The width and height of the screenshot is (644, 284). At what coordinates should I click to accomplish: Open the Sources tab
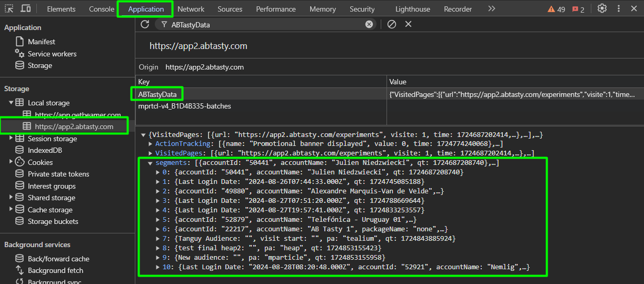point(230,9)
